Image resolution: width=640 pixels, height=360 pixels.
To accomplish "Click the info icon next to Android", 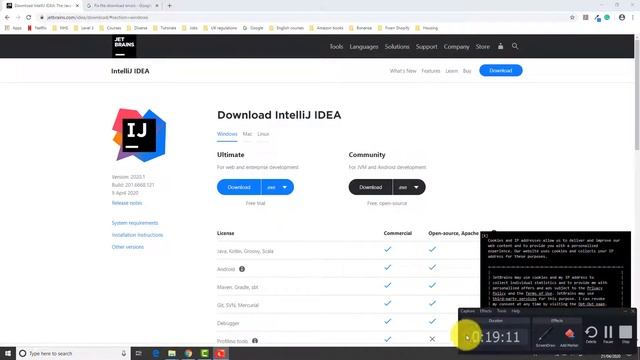I will click(242, 269).
